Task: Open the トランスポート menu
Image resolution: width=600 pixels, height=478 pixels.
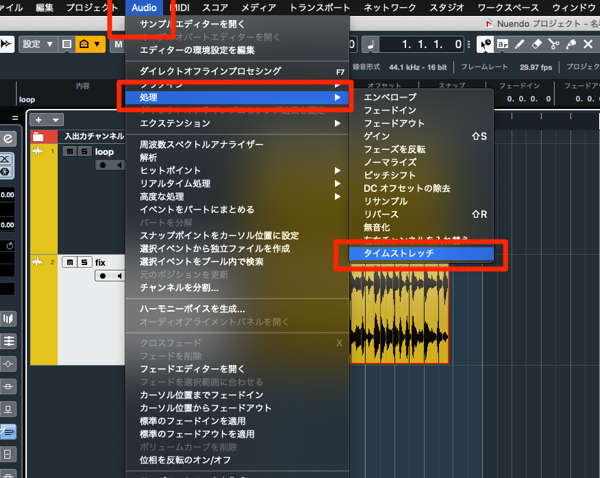Action: pyautogui.click(x=320, y=8)
